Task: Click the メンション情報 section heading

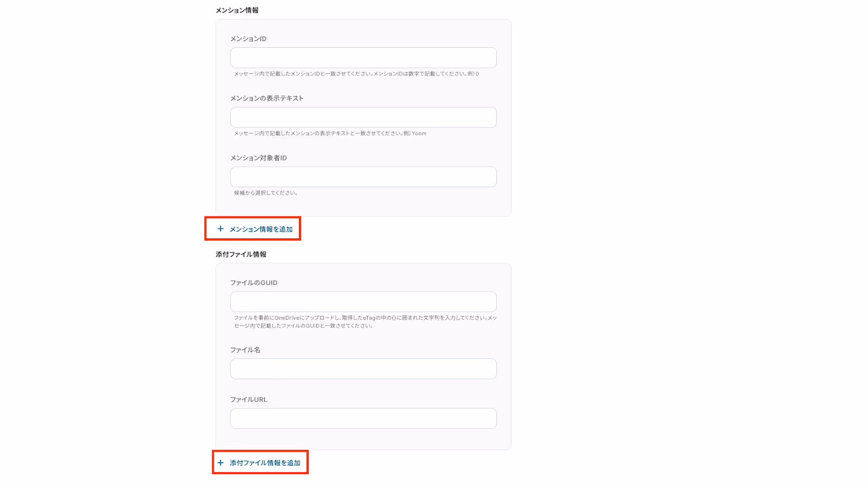Action: 237,10
